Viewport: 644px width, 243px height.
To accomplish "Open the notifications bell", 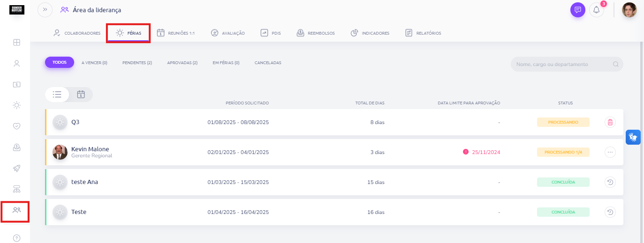I will click(x=597, y=10).
